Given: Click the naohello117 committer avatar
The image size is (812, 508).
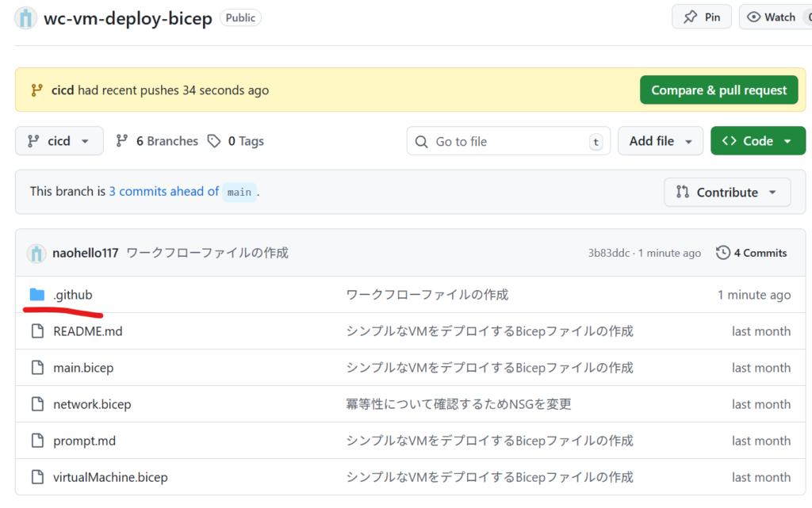Looking at the screenshot, I should (36, 253).
